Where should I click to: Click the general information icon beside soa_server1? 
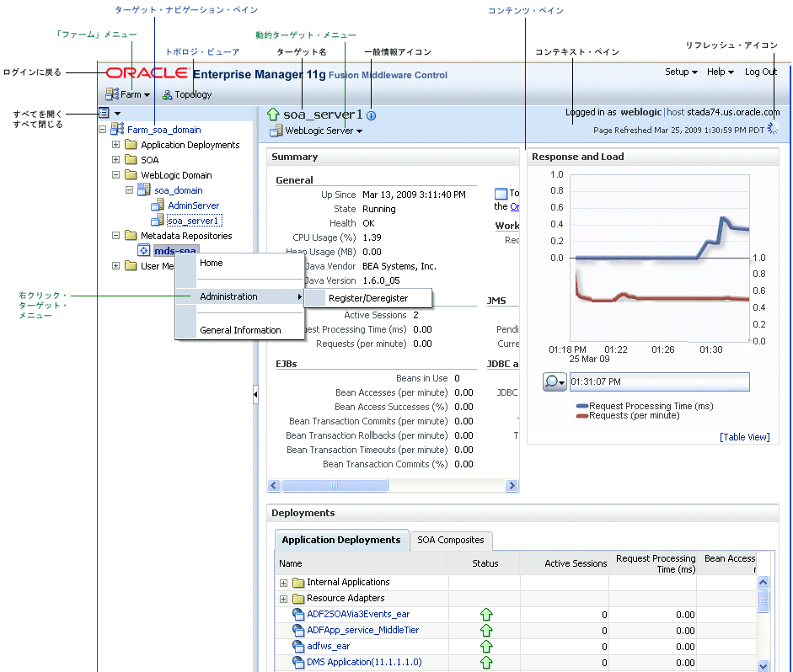pyautogui.click(x=371, y=115)
